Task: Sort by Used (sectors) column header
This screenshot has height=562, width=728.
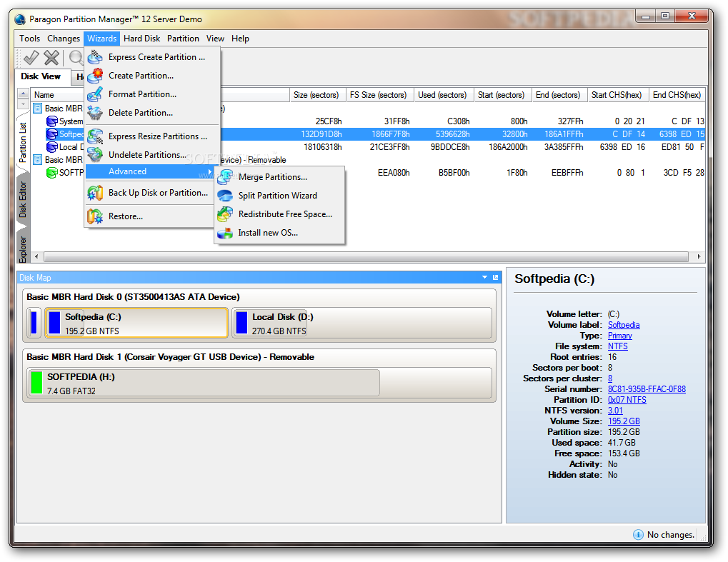Action: (444, 95)
